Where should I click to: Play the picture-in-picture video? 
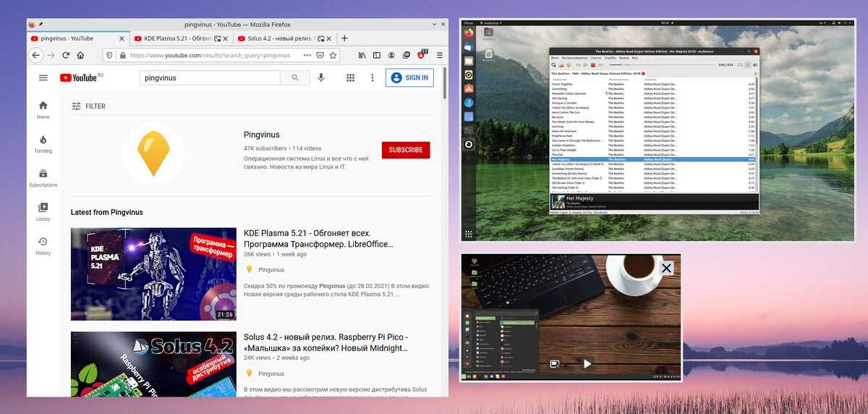587,363
